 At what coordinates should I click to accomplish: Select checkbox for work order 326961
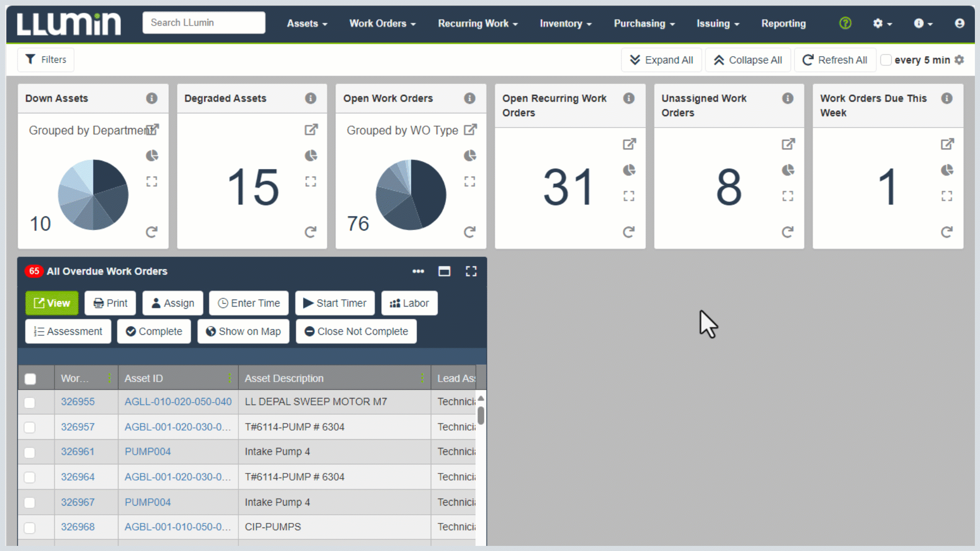(x=30, y=453)
